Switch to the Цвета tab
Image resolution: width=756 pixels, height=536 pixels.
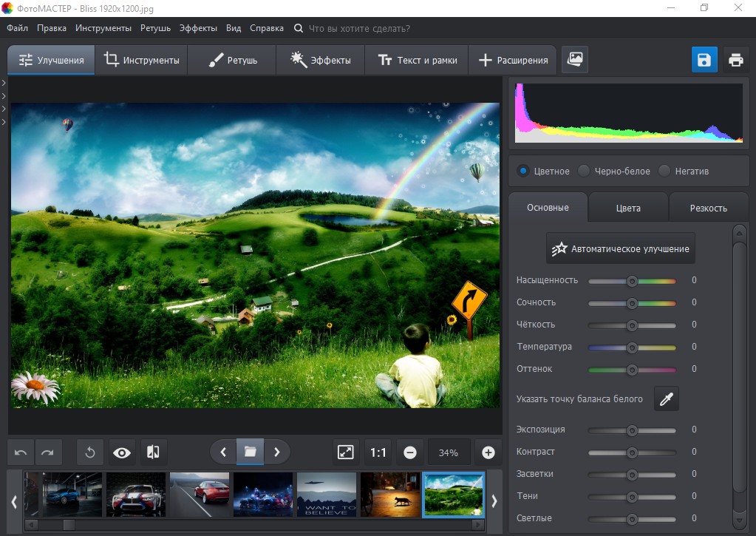click(628, 208)
